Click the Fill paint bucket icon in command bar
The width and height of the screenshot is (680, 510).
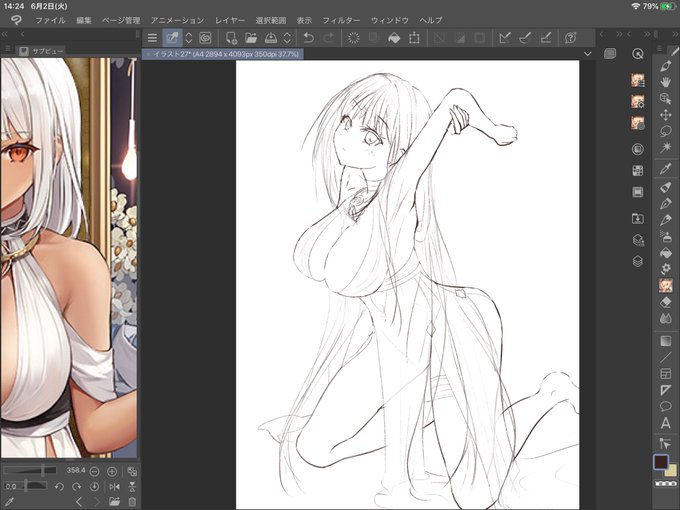point(394,38)
